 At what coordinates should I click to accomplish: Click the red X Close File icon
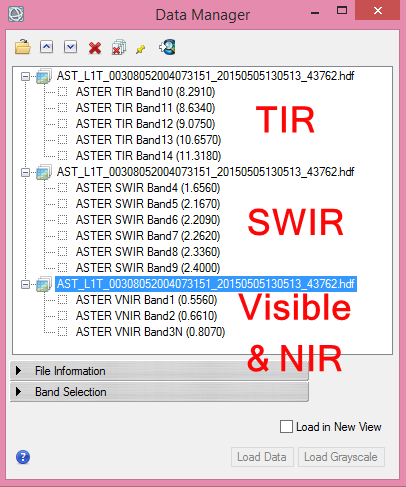[x=95, y=48]
